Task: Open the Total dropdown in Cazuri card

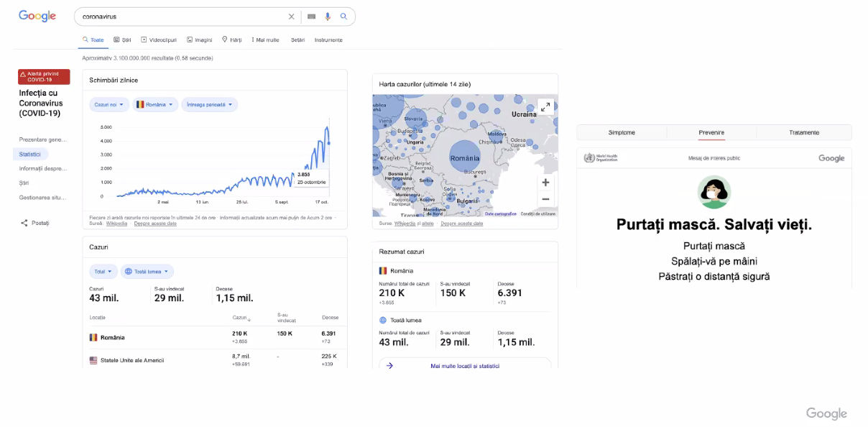Action: click(104, 272)
